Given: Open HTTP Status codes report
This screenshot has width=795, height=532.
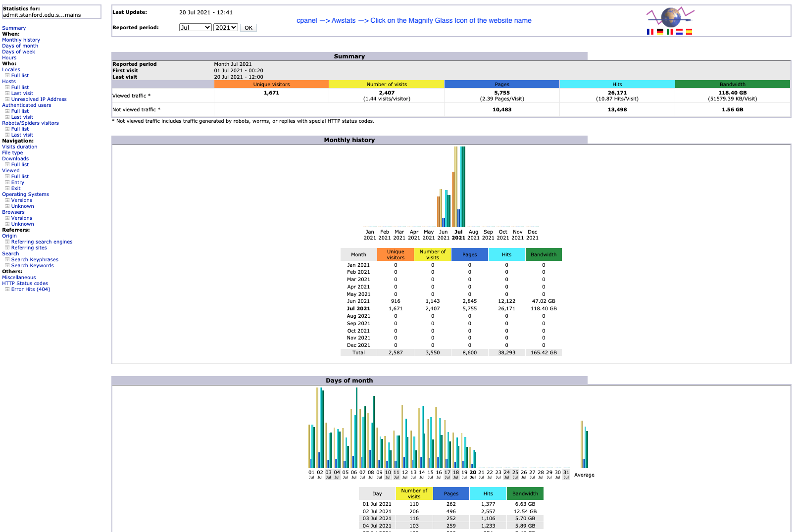Looking at the screenshot, I should 25,284.
